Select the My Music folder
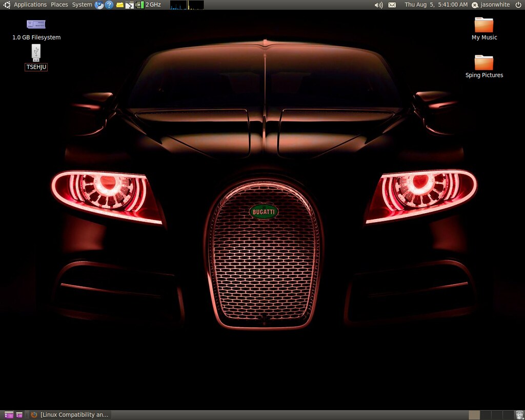The height and width of the screenshot is (420, 525). click(484, 29)
